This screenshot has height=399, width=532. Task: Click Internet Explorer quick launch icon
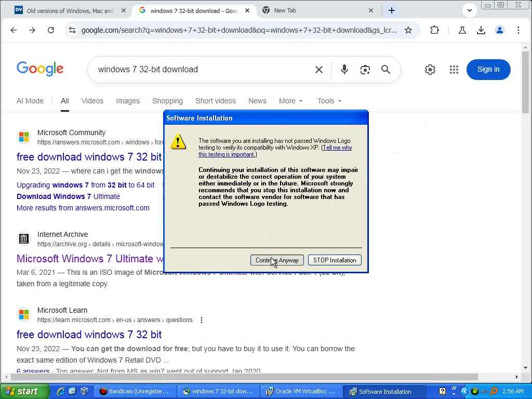click(x=61, y=392)
